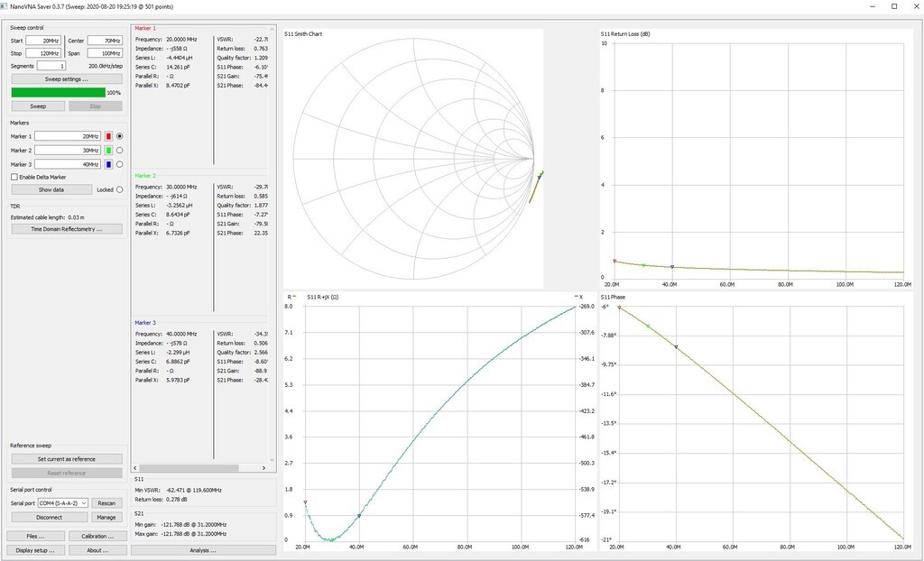Image resolution: width=924 pixels, height=561 pixels.
Task: Enable the Delta Marker checkbox
Action: (x=14, y=177)
